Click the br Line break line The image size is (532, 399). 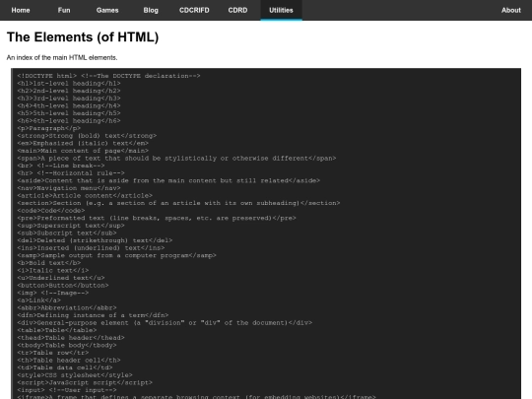(x=61, y=166)
